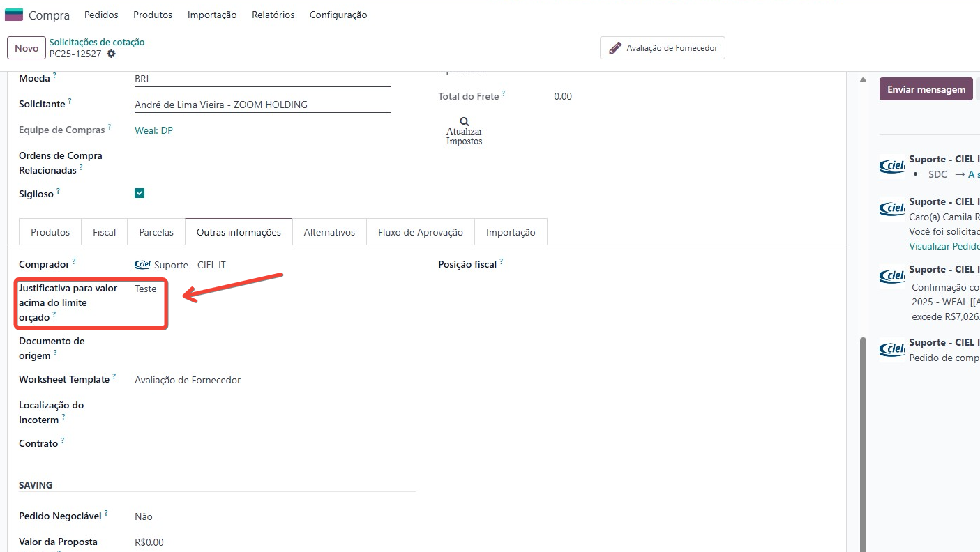Screen dimensions: 980x552
Task: Click the Solicitante input field
Action: (262, 105)
